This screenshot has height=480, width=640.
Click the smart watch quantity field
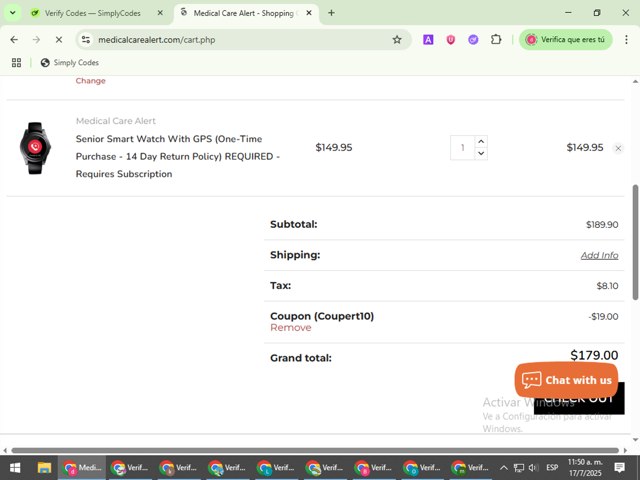[462, 147]
